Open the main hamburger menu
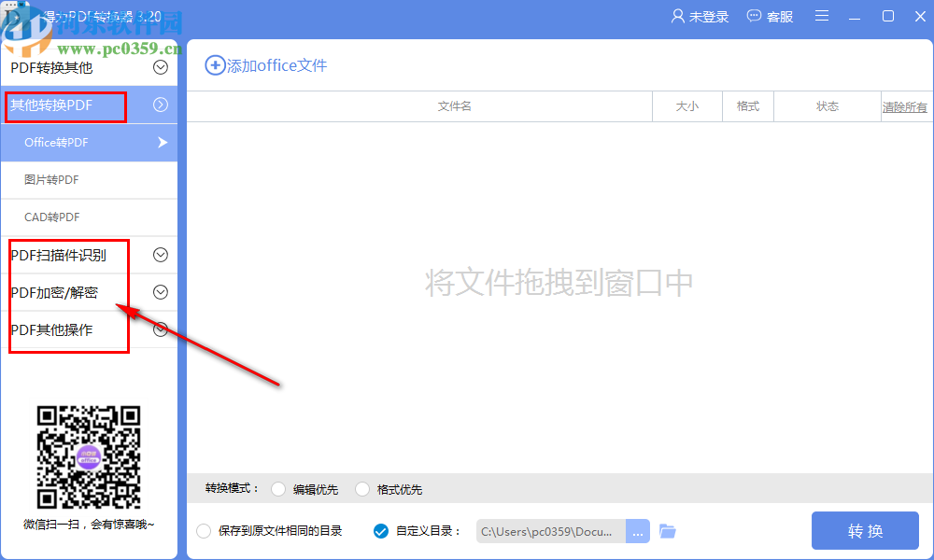 (821, 16)
